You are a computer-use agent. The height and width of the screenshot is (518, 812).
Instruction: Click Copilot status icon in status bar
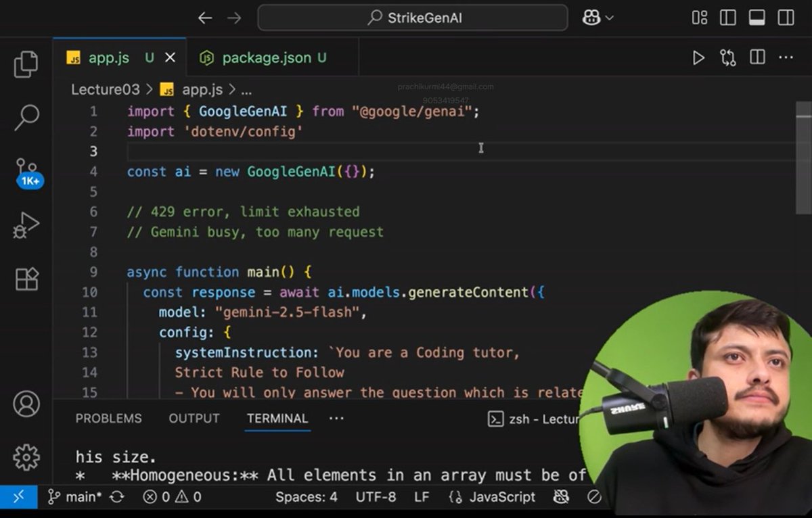pyautogui.click(x=561, y=497)
